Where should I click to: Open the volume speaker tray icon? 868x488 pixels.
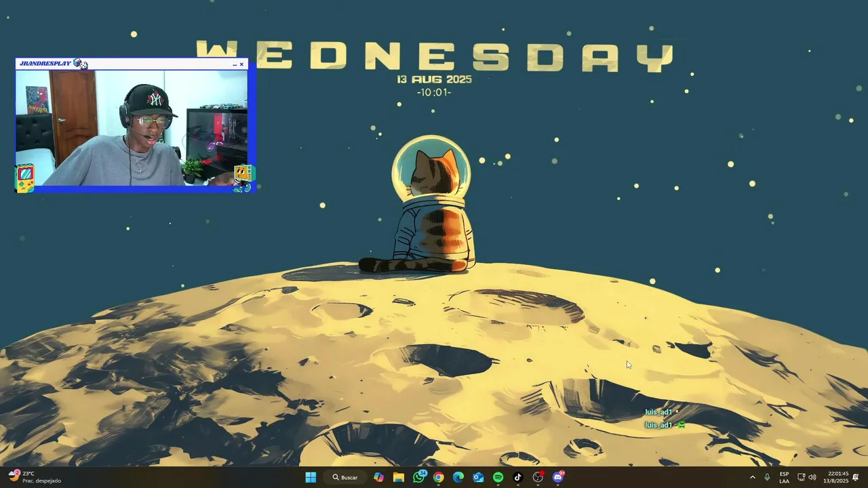(812, 477)
